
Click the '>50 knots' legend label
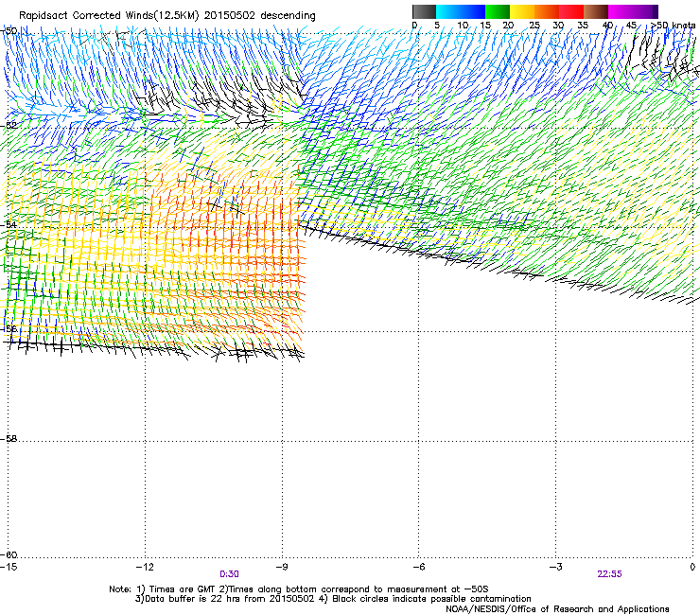[674, 26]
